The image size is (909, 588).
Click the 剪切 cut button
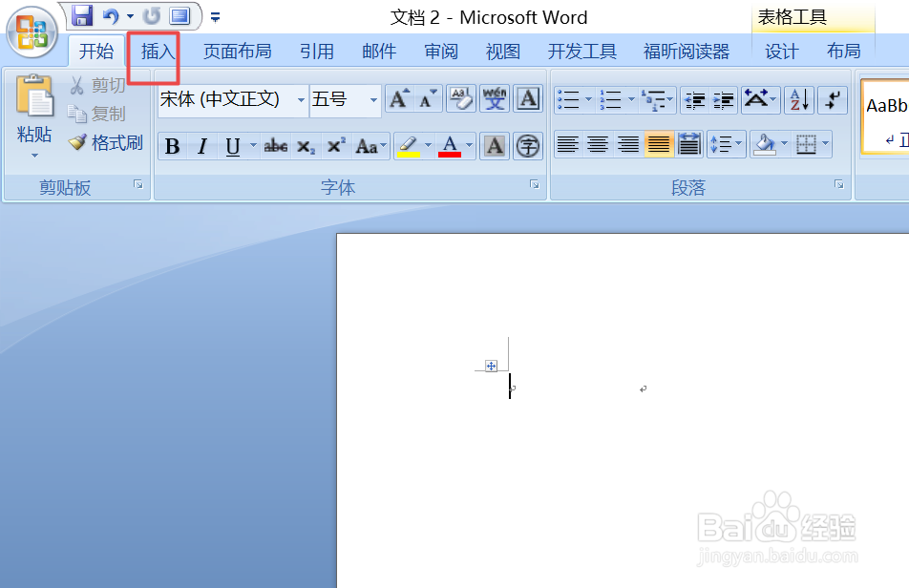(x=96, y=85)
